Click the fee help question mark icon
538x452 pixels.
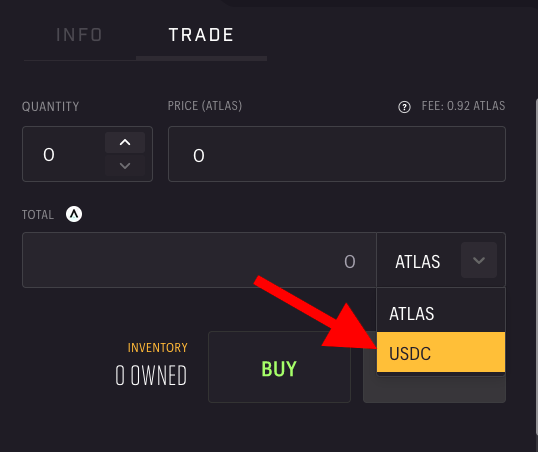(404, 107)
